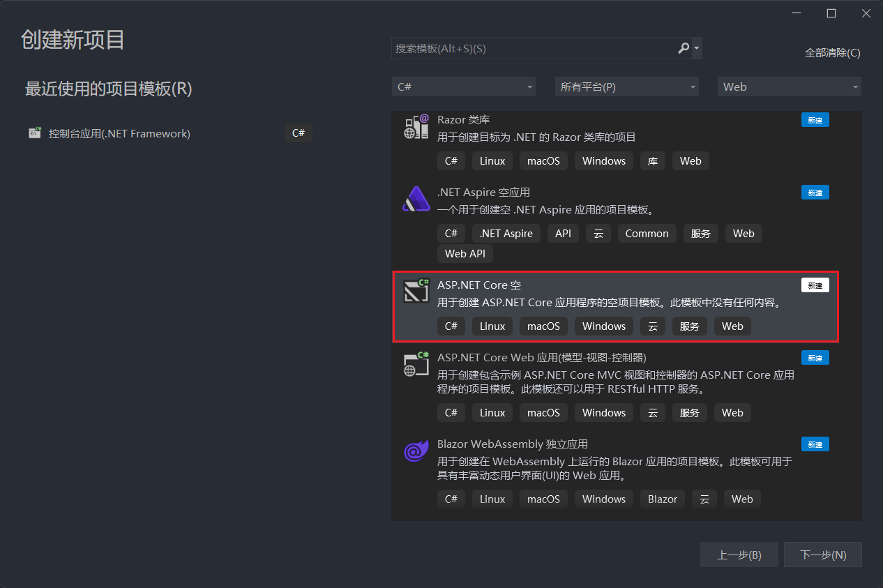Click the next step button
Screen dimensions: 883x588
click(823, 555)
